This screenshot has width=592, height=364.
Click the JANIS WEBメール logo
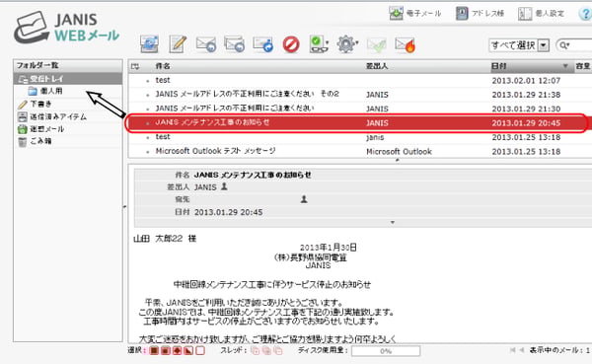[x=67, y=28]
